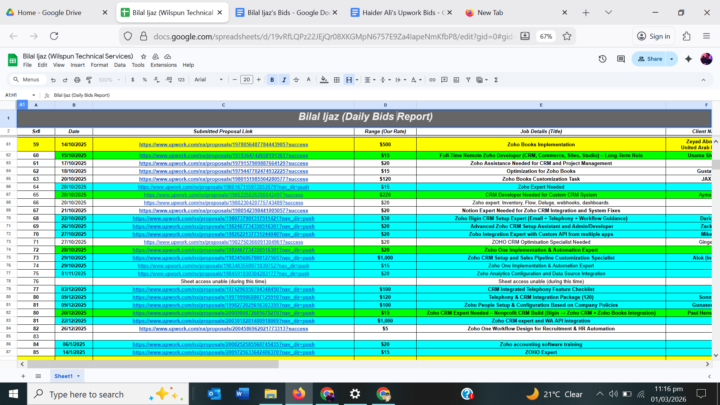Open proposal link for Zoho Books Customization Task
The height and width of the screenshot is (405, 720).
tap(223, 179)
